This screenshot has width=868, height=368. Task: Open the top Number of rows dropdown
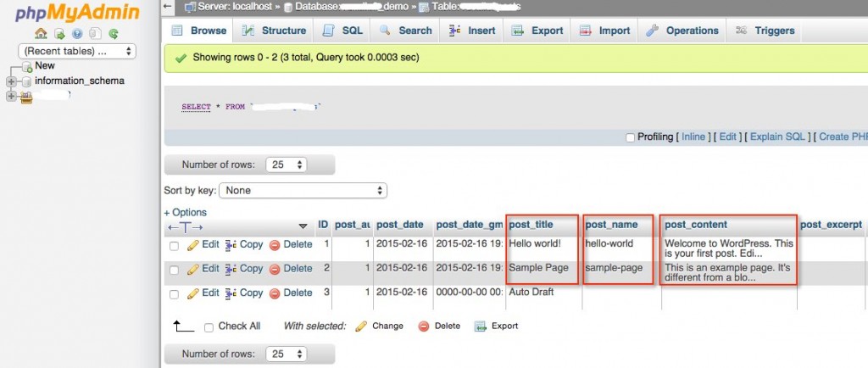click(x=287, y=164)
